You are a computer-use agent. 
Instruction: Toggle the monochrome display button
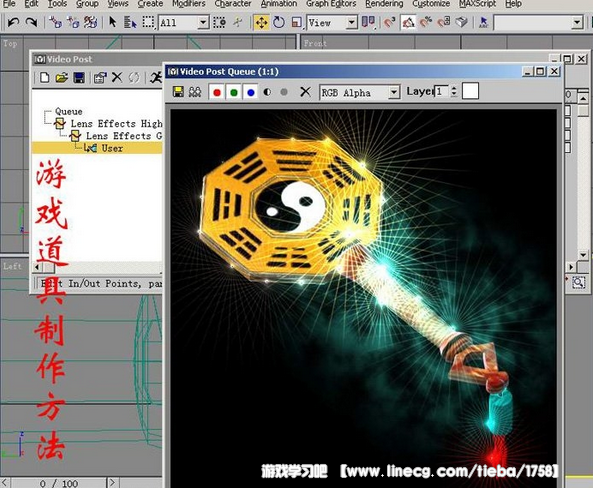tap(284, 92)
